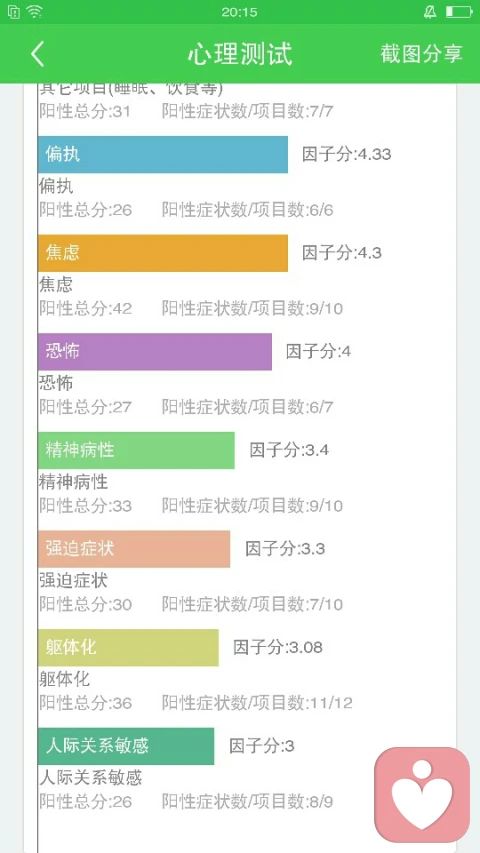Tap the pink heart floating icon
This screenshot has height=853, width=480.
click(422, 795)
